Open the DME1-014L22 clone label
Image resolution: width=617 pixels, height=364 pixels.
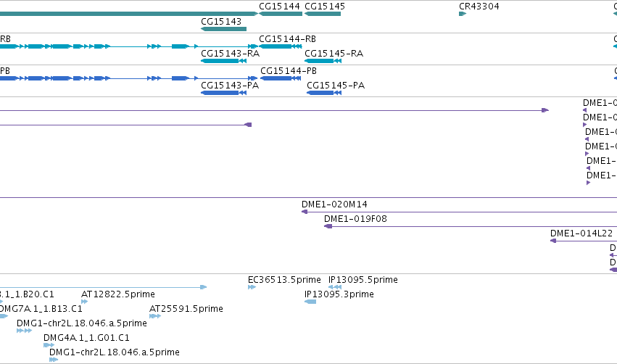(581, 233)
